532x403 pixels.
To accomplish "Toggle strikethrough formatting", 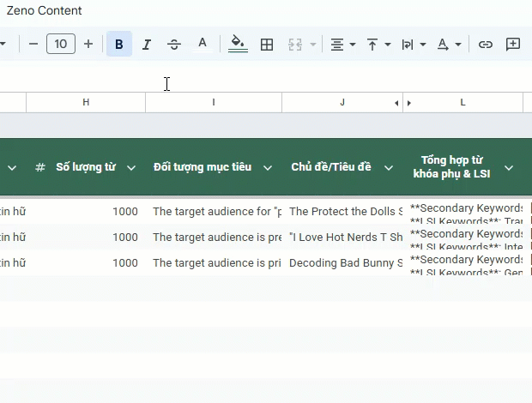I will [x=174, y=44].
